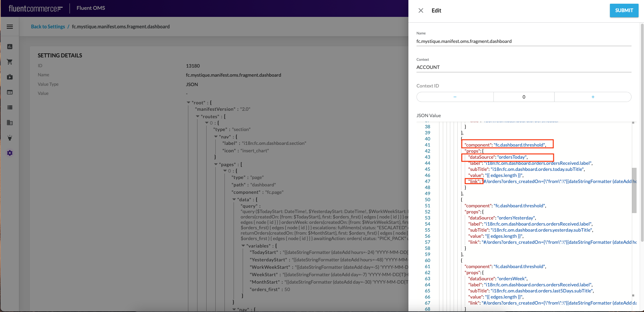Collapse the "pages" array node
The image size is (644, 312).
pos(216,164)
